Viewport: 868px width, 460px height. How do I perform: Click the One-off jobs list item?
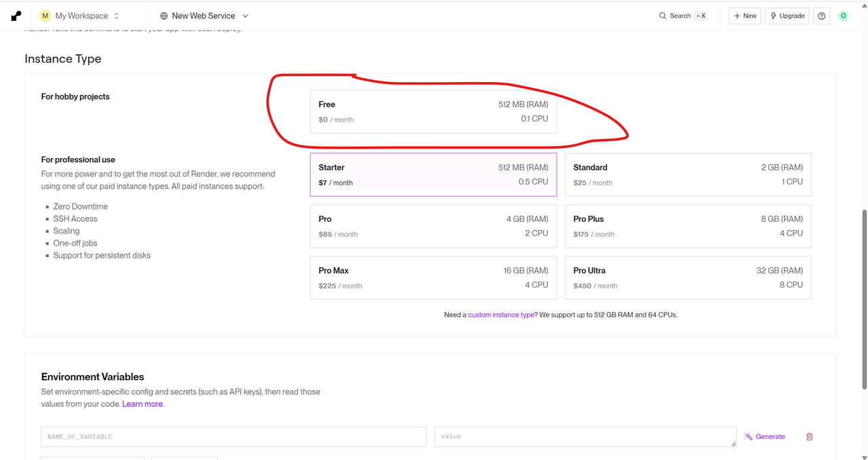point(75,243)
